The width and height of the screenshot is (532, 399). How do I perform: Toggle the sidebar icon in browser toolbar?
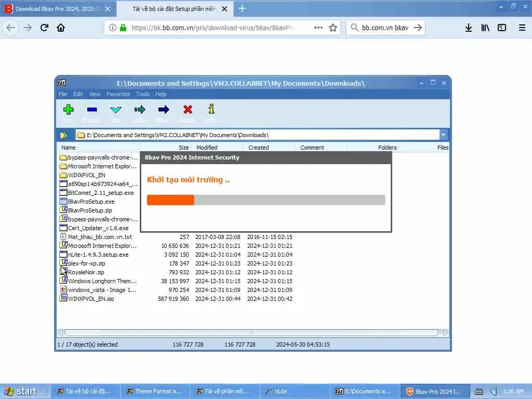click(502, 28)
